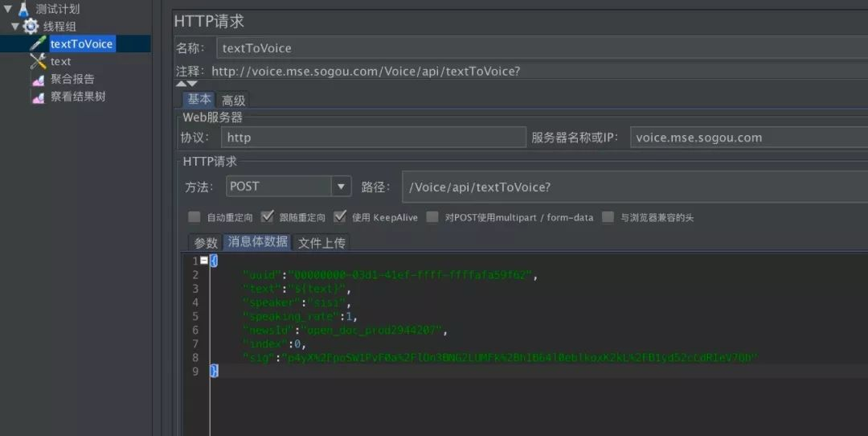The width and height of the screenshot is (868, 436).
Task: Click the Thread Group gear icon
Action: (x=31, y=26)
